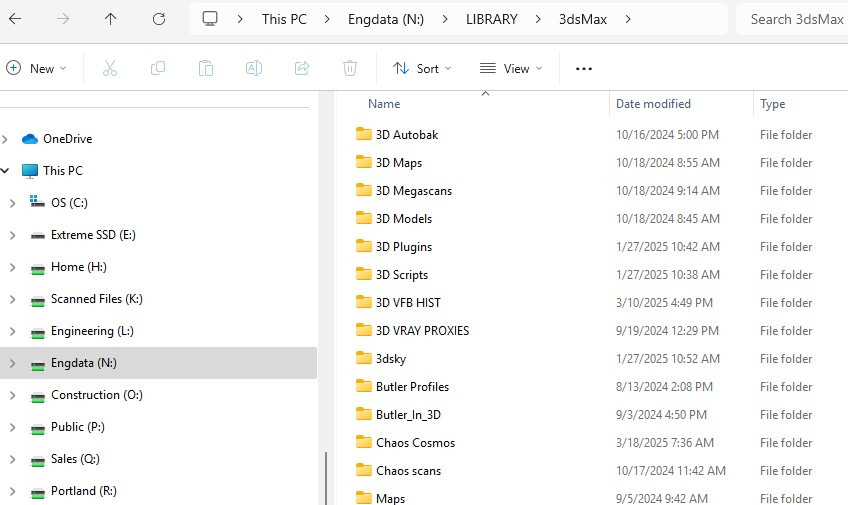This screenshot has height=505, width=848.
Task: Click the 3D Megascans folder icon
Action: tap(363, 190)
